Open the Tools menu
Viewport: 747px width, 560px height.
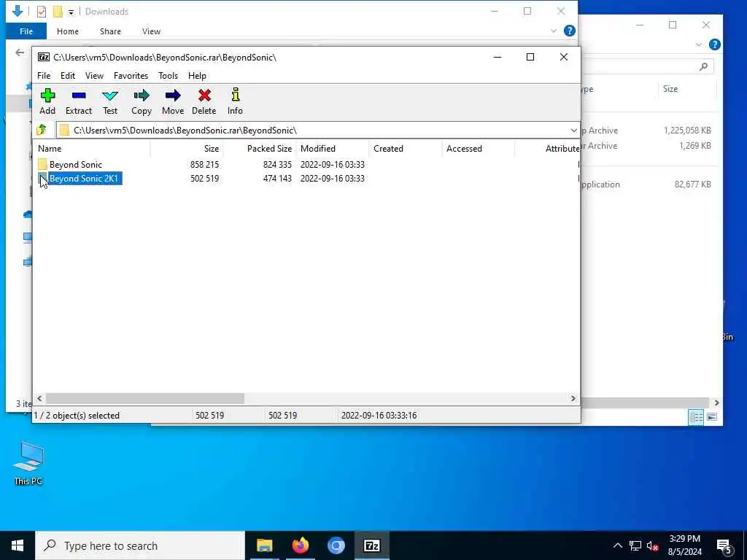tap(169, 76)
